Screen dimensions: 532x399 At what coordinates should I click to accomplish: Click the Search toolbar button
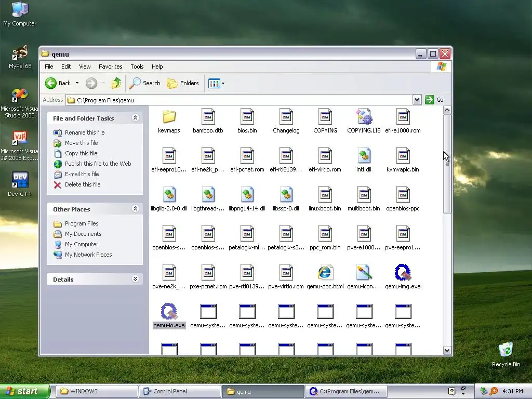pyautogui.click(x=144, y=83)
